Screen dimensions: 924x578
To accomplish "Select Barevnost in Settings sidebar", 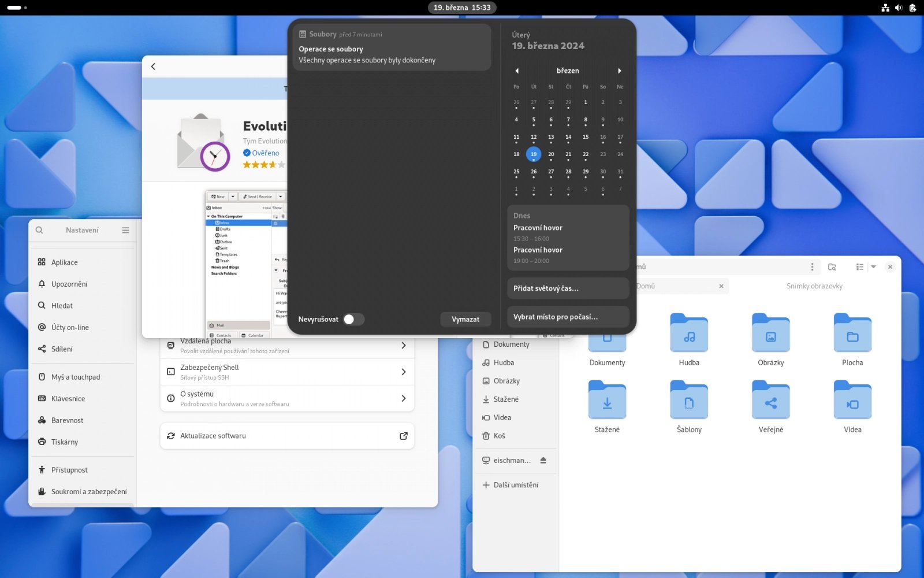I will click(x=83, y=420).
